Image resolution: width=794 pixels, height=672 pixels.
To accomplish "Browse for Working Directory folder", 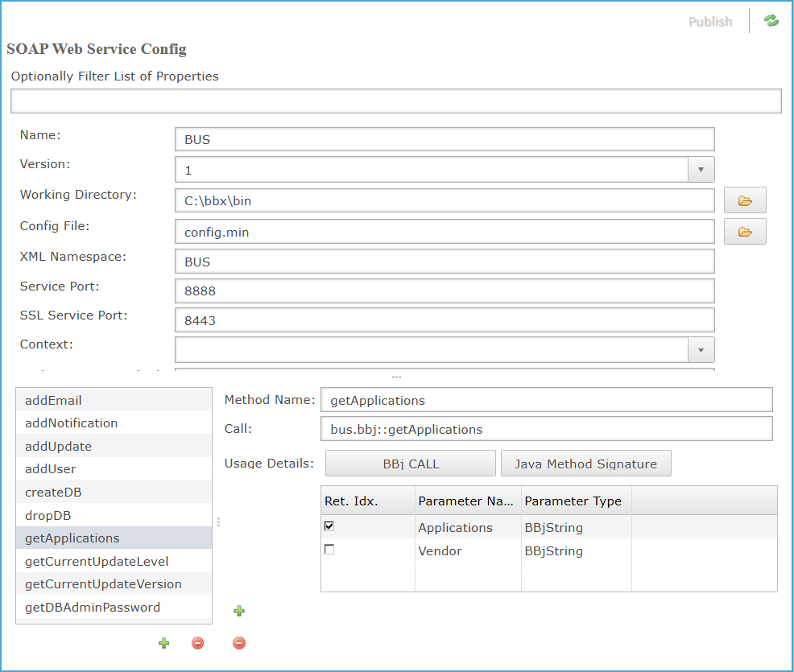I will 745,200.
